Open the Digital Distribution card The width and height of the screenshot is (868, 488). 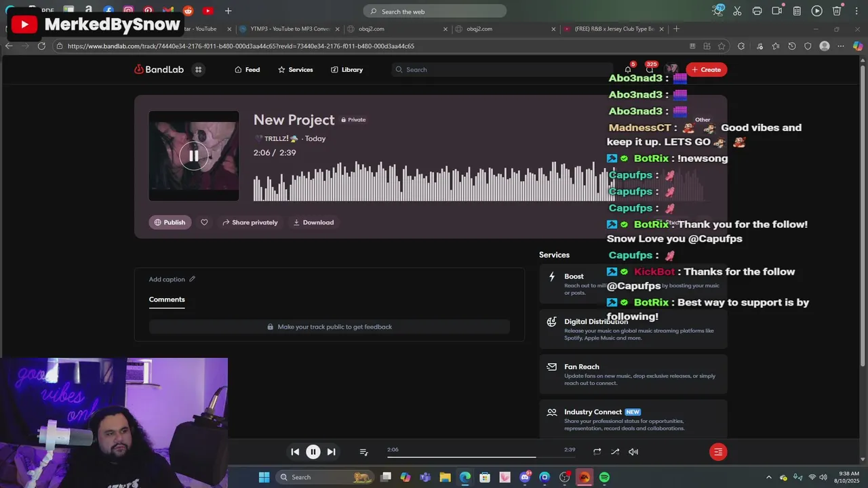coord(633,329)
